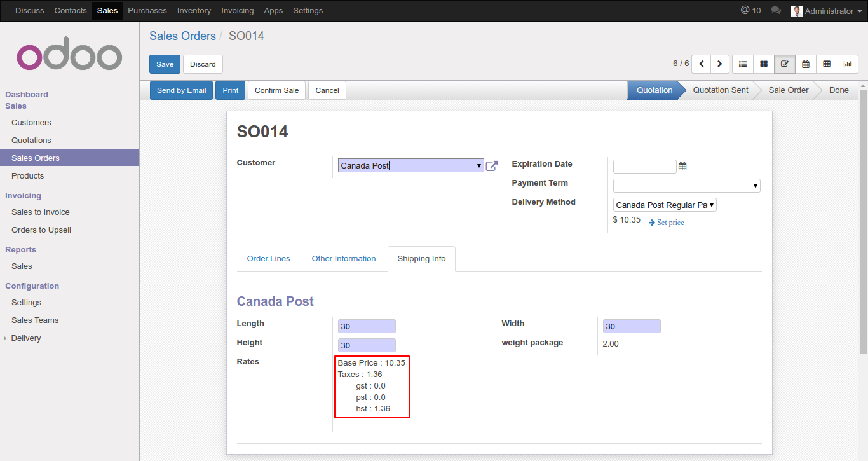Select Sale Order status stage

point(788,90)
